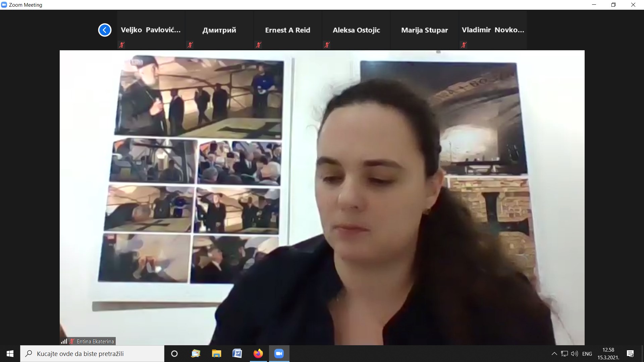Viewport: 644px width, 362px height.
Task: Open File Explorer from taskbar
Action: 216,354
